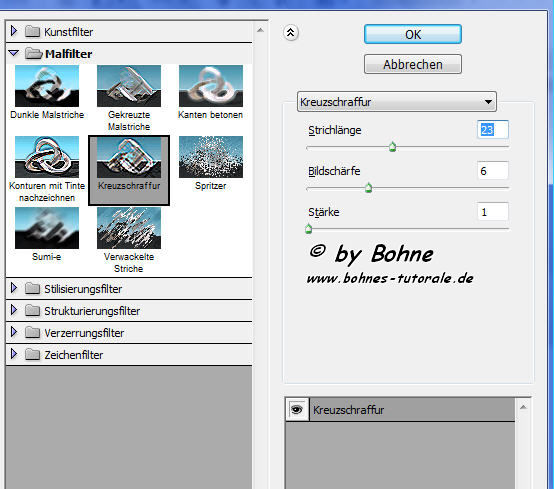This screenshot has height=489, width=554.
Task: Apply the Spritzer filter thumbnail
Action: tap(211, 157)
